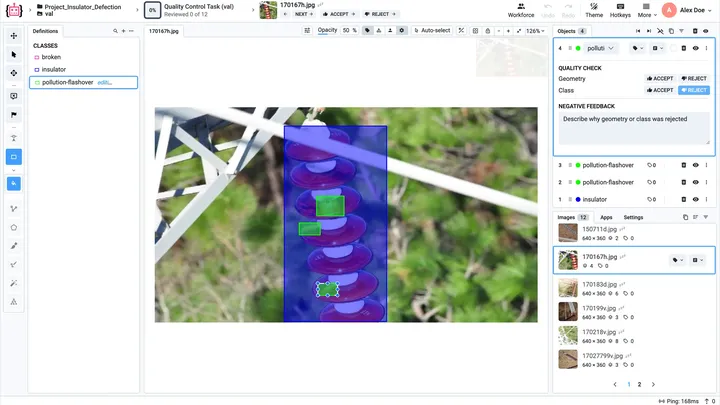Viewport: 720px width, 405px height.
Task: Jump to last object in Objects panel
Action: pos(649,31)
